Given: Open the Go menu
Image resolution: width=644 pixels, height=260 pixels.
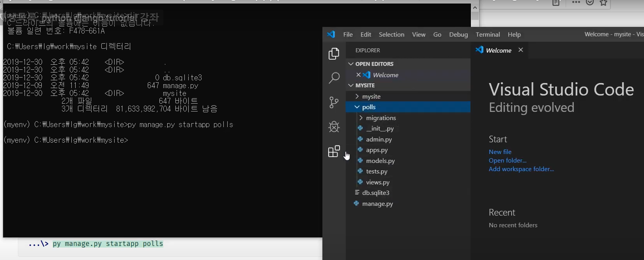Looking at the screenshot, I should pos(437,34).
